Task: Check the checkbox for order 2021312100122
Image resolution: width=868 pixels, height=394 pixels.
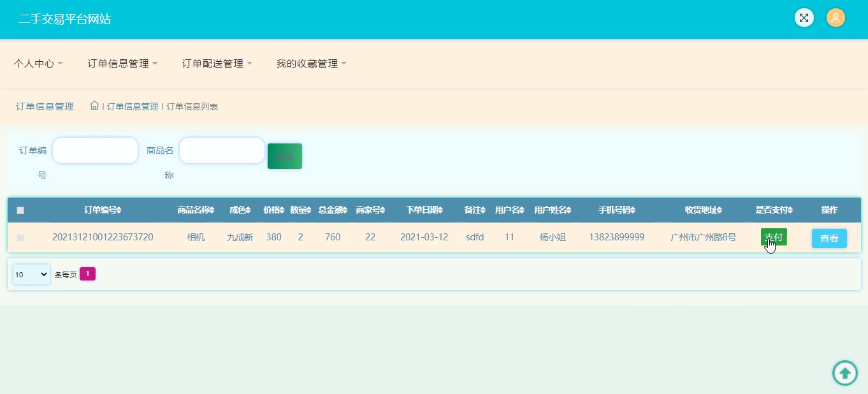Action: pos(20,237)
